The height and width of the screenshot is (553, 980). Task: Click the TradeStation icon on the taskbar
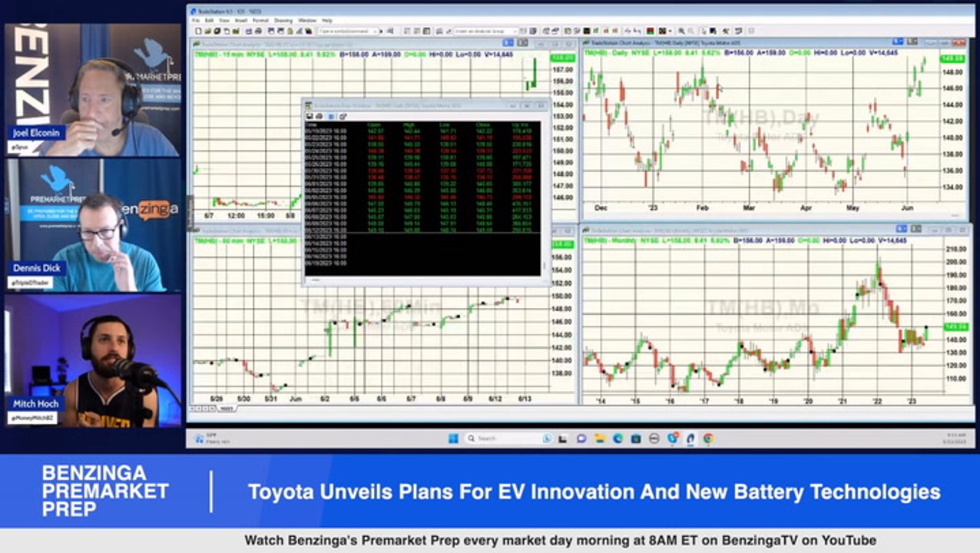tap(690, 439)
